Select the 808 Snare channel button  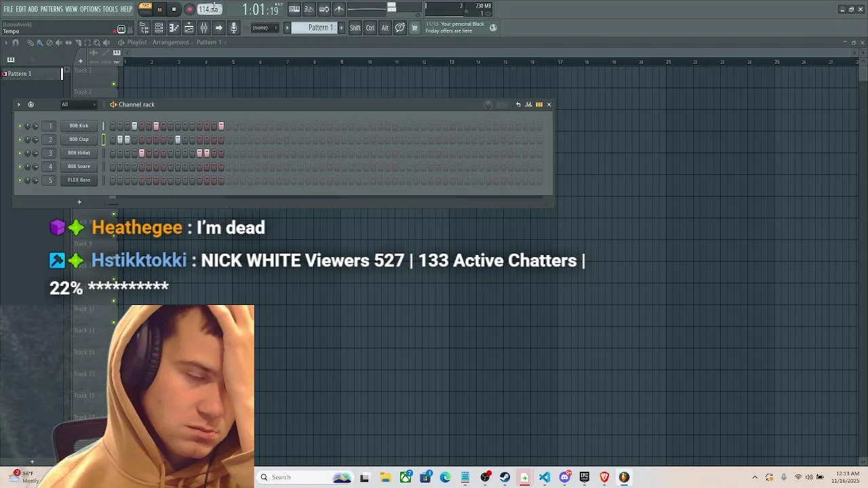click(x=79, y=166)
